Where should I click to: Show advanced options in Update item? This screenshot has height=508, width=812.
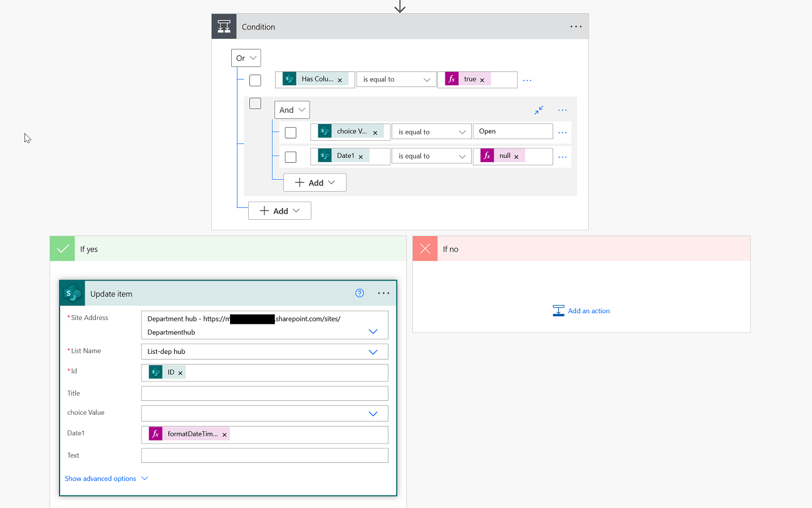(x=107, y=479)
